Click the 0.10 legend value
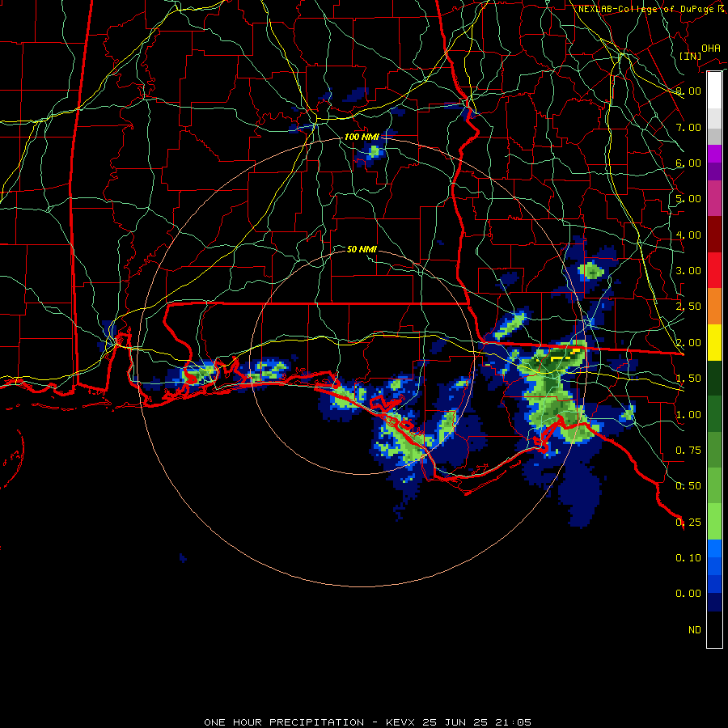Image resolution: width=728 pixels, height=728 pixels. click(x=688, y=558)
